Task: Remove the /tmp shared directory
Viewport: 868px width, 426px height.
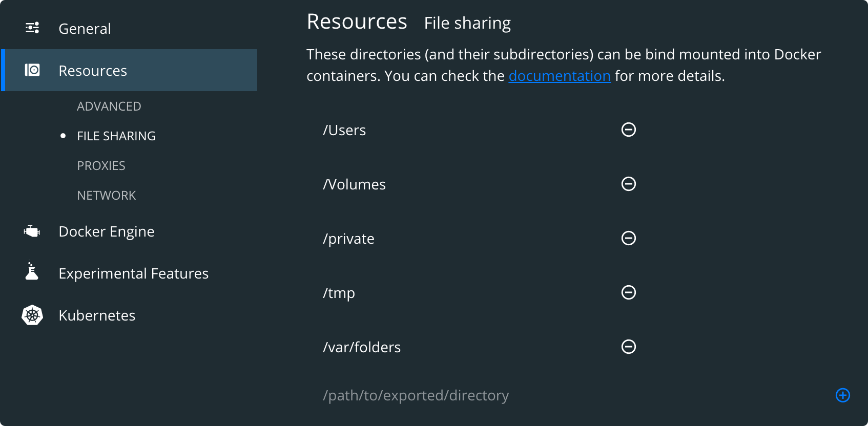Action: [628, 292]
